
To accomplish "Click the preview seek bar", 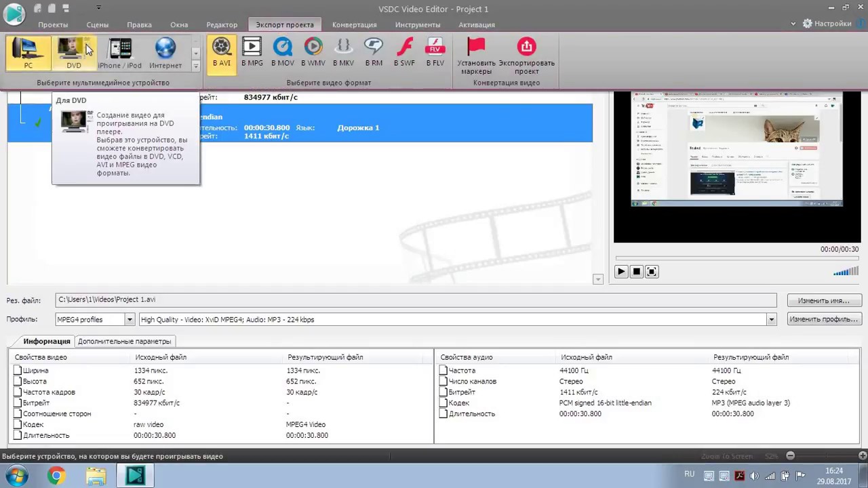I will [x=737, y=258].
